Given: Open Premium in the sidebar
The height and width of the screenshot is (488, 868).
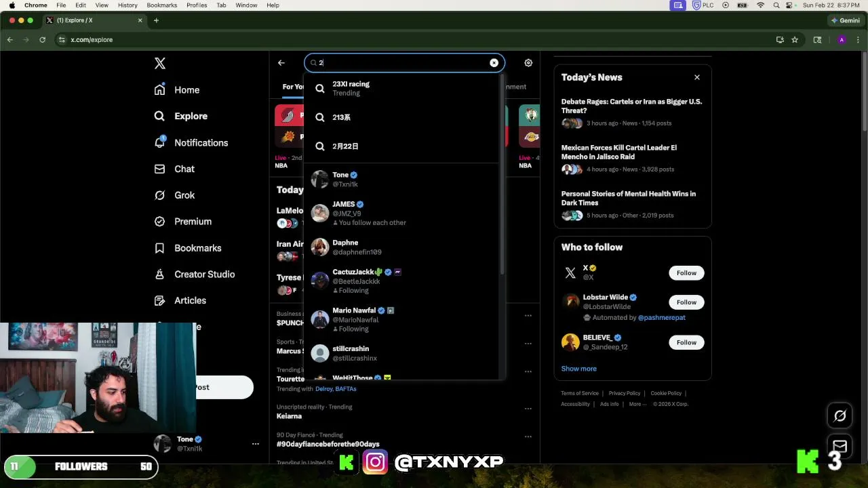Looking at the screenshot, I should point(183,222).
